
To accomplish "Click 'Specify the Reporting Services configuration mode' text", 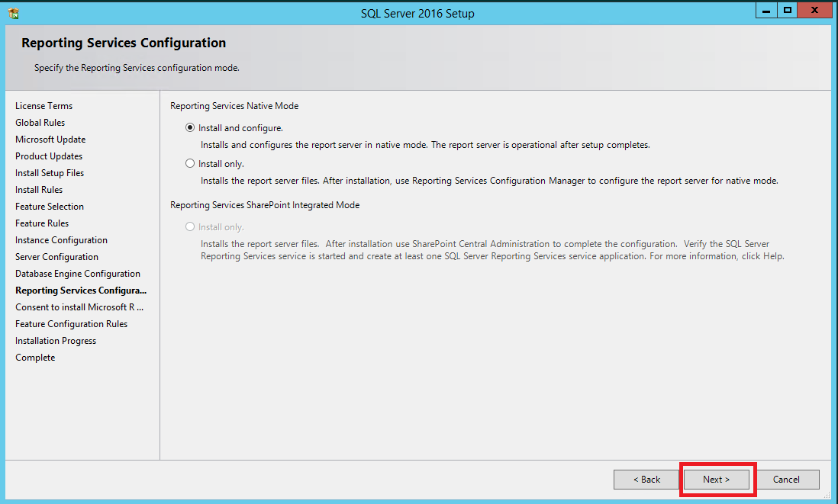I will click(137, 68).
